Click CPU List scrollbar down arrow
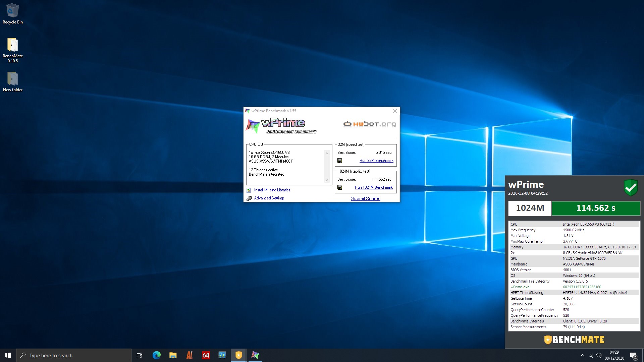The height and width of the screenshot is (362, 644). [x=327, y=180]
